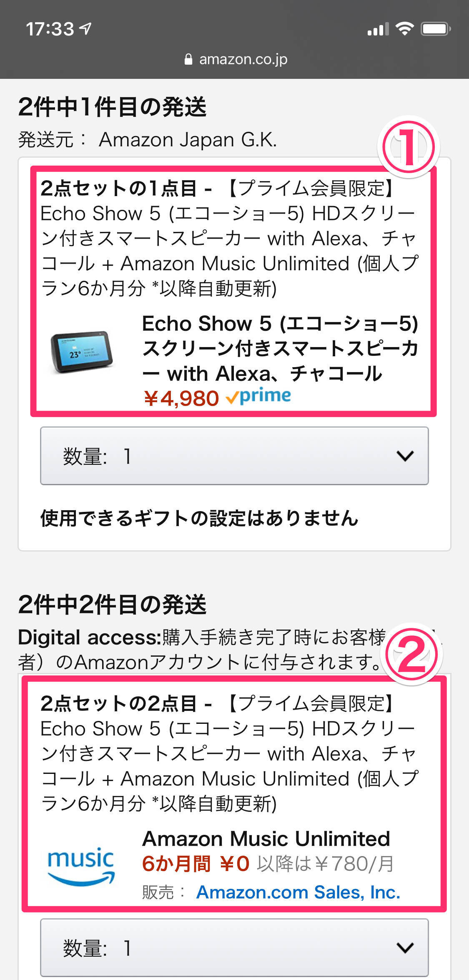Tap the ¥4,980 price text
Image resolution: width=469 pixels, height=980 pixels.
(181, 398)
